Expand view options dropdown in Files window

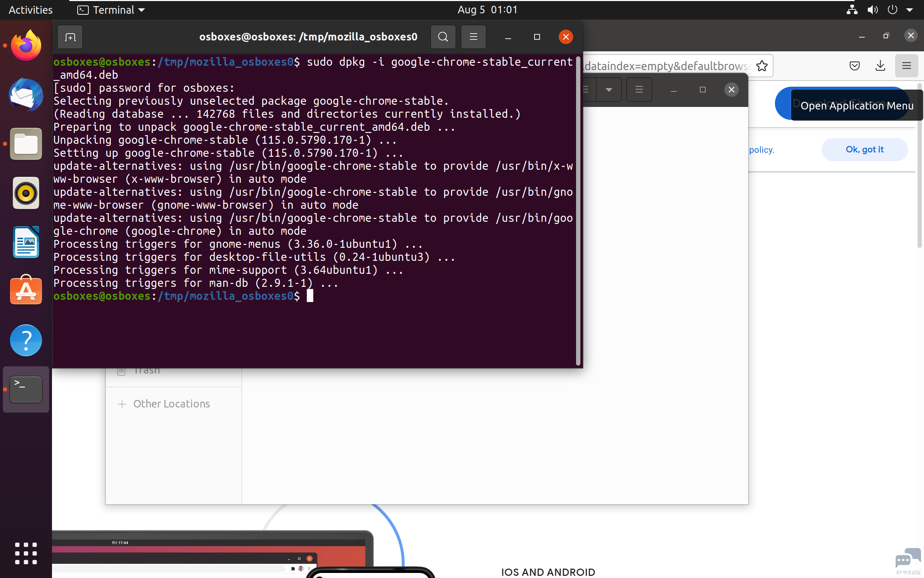tap(609, 90)
